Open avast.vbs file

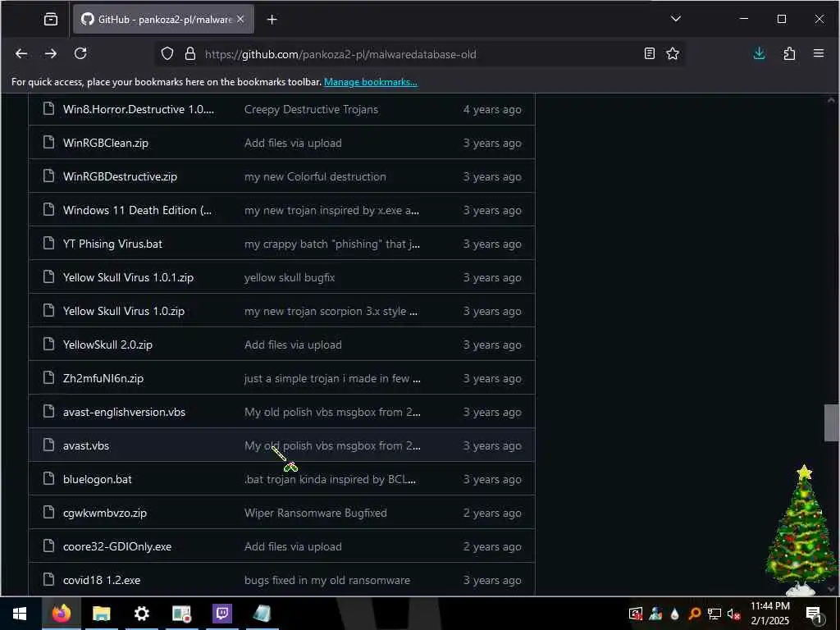click(x=86, y=445)
